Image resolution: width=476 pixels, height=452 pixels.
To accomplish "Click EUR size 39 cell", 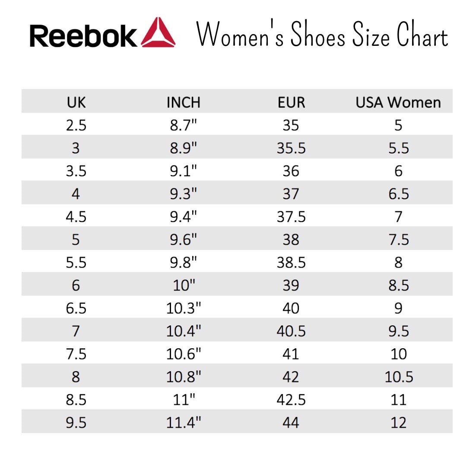I will (x=291, y=286).
